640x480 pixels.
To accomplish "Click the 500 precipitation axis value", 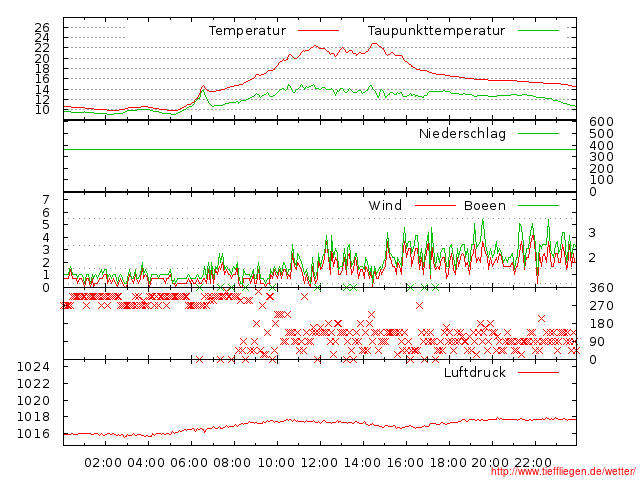I will tap(601, 133).
